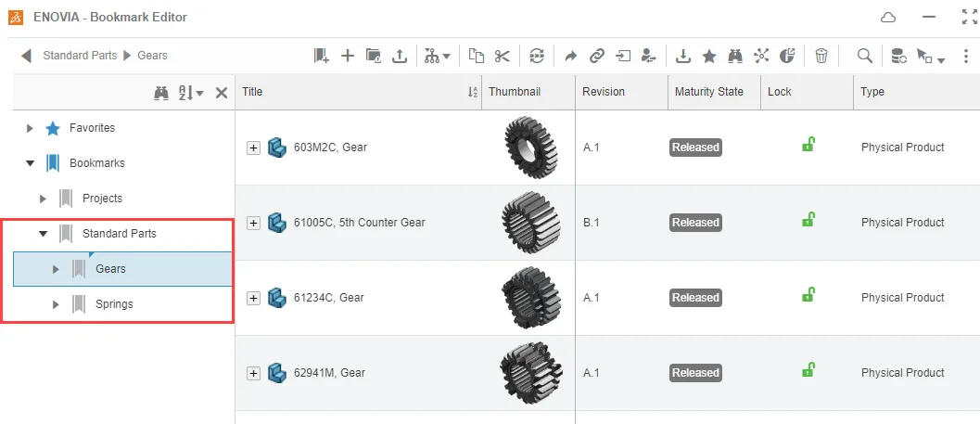Click the upload icon in toolbar
980x424 pixels.
coord(400,56)
